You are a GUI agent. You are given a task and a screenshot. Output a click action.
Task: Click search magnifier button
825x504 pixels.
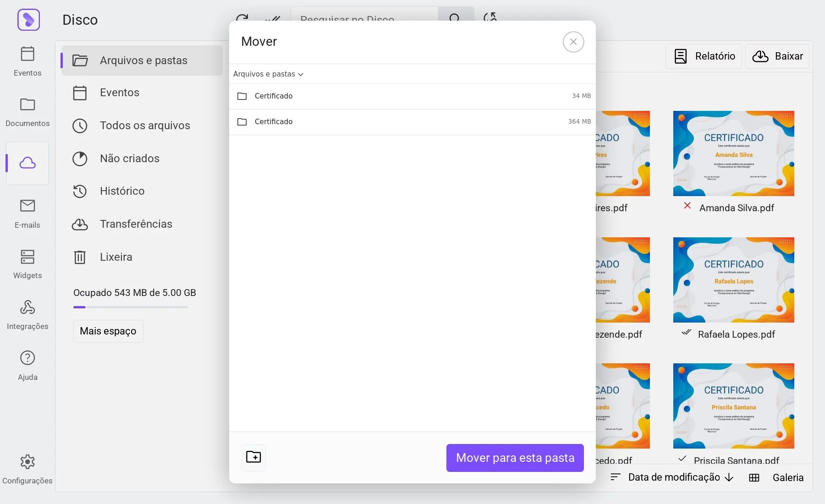pyautogui.click(x=456, y=14)
